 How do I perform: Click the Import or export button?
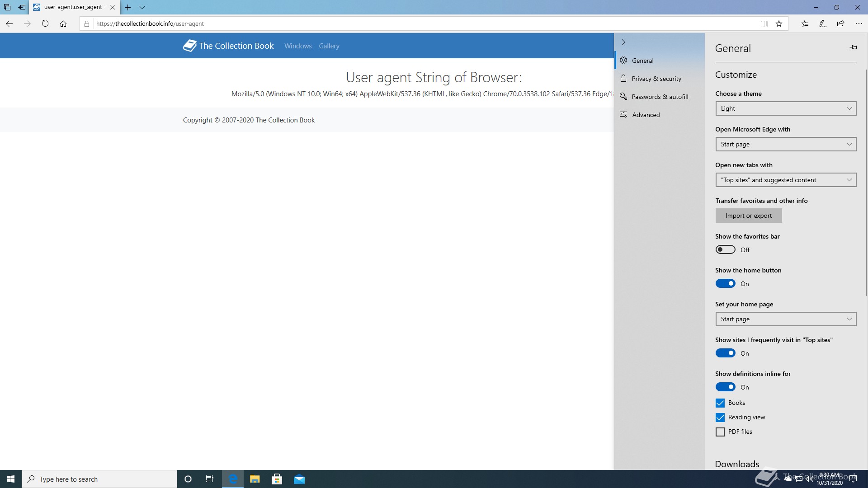point(748,216)
